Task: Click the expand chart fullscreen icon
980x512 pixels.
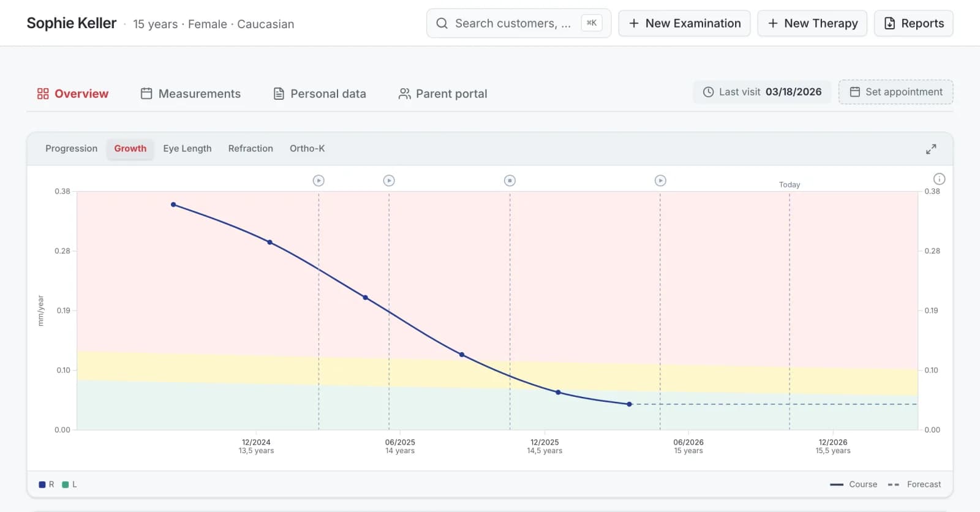Action: (x=931, y=149)
